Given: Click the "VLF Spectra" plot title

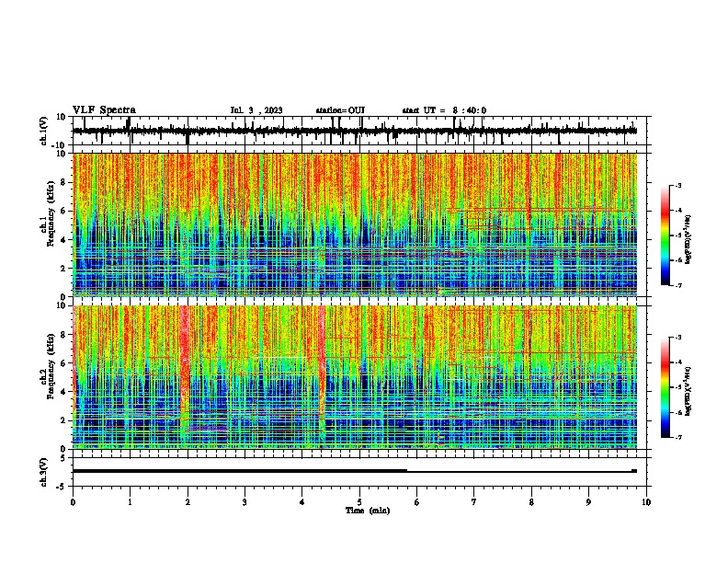Looking at the screenshot, I should pos(104,110).
